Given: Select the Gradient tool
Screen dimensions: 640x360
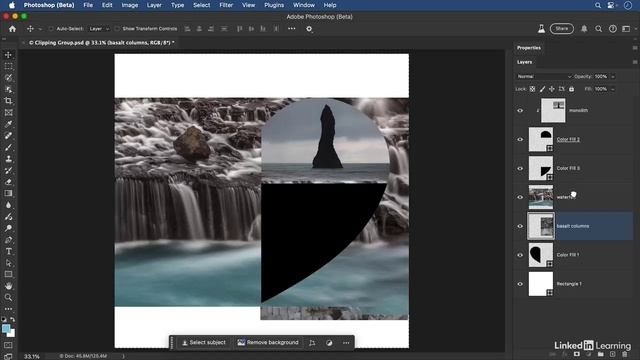Looking at the screenshot, I should click(x=8, y=193).
